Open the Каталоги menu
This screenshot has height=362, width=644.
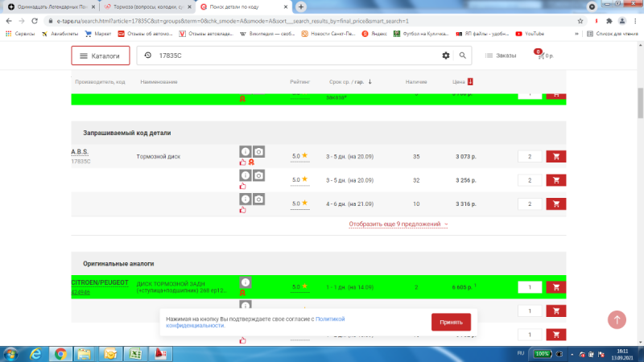pos(101,56)
